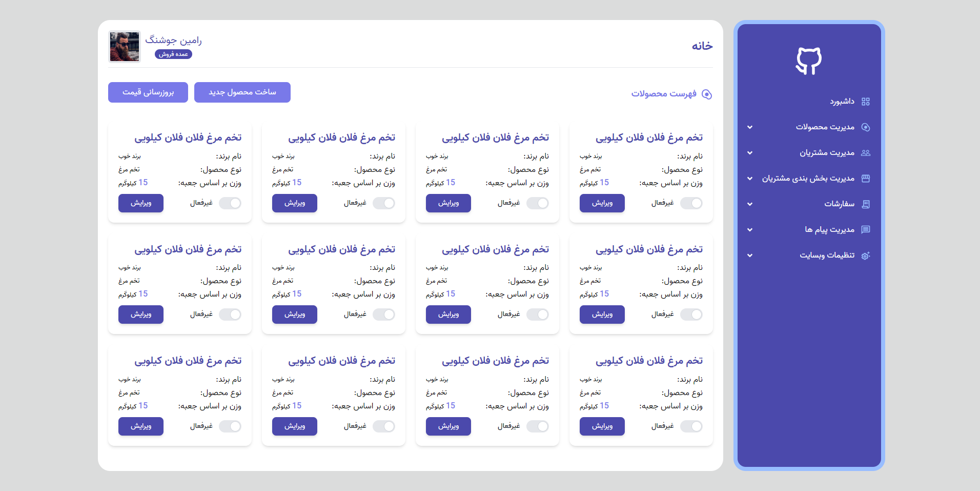This screenshot has height=491, width=980.
Task: Click the product management sidebar icon
Action: [866, 127]
